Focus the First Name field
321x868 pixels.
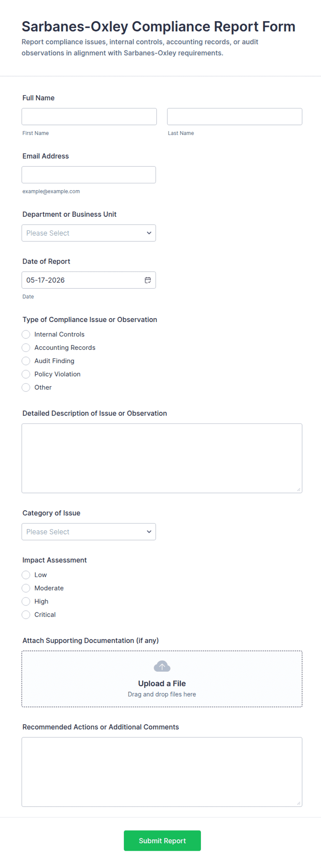(x=89, y=117)
